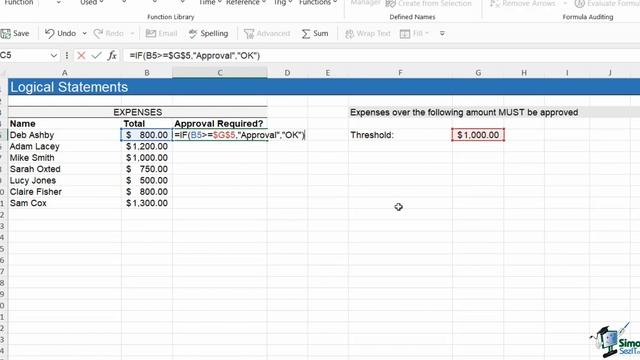The width and height of the screenshot is (640, 360).
Task: Click the $750.00 total cell
Action: 147,169
